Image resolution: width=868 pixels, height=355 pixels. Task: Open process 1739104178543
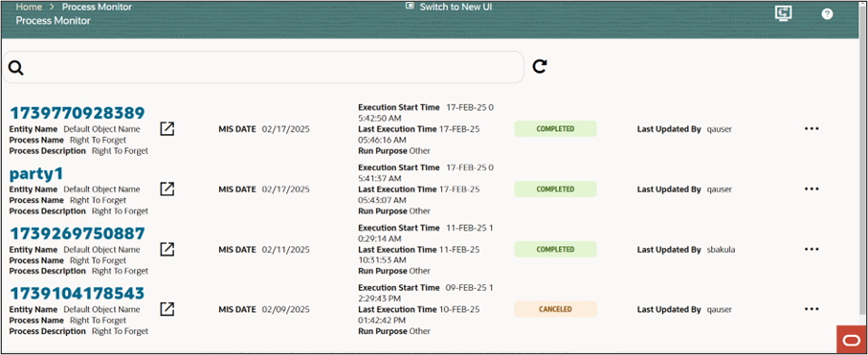(x=77, y=293)
